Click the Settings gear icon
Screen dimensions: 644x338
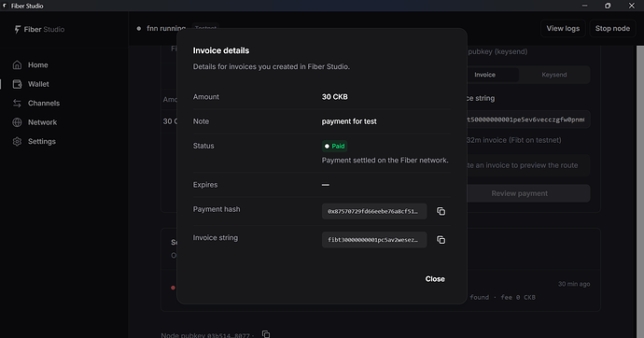[17, 141]
